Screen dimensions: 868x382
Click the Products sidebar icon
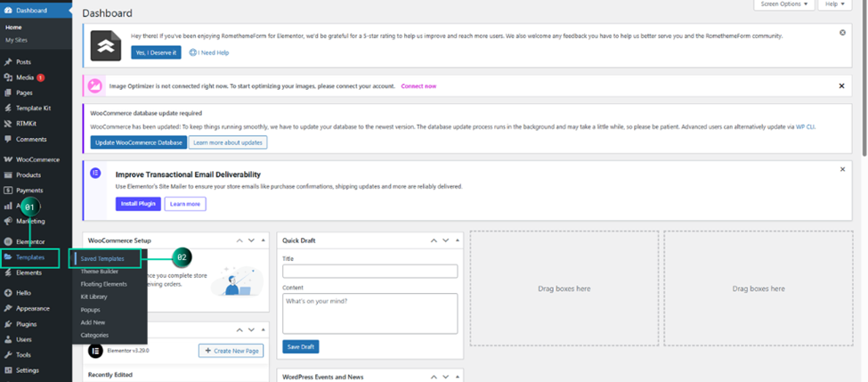(8, 175)
